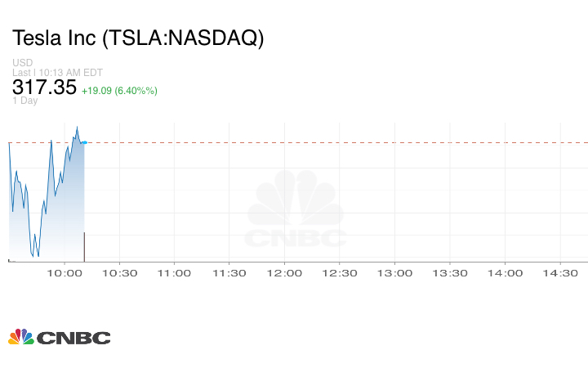This screenshot has height=368, width=588.
Task: Click the 12:30 time axis label
Action: (x=340, y=273)
